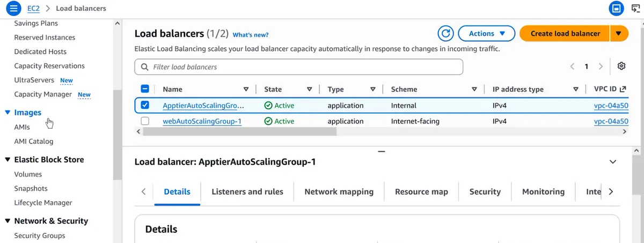
Task: Open the What's new? link
Action: 251,35
